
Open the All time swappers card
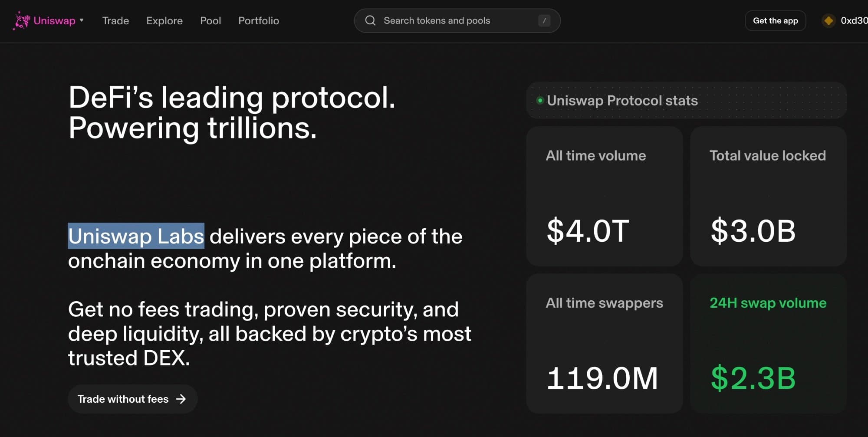click(x=604, y=343)
